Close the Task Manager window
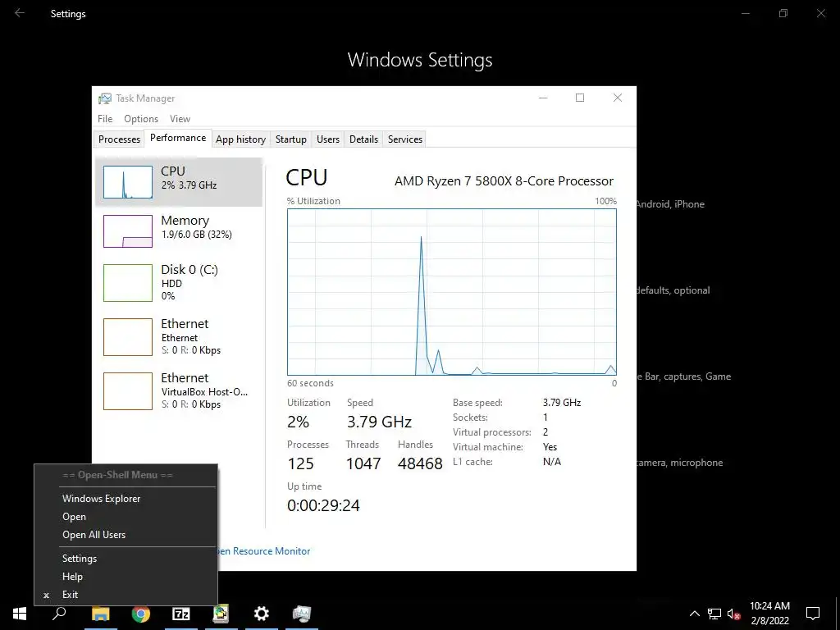840x630 pixels. 618,98
